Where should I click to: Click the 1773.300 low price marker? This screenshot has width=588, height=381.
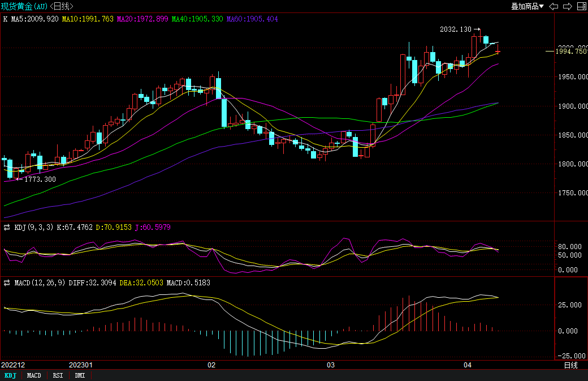(40, 179)
